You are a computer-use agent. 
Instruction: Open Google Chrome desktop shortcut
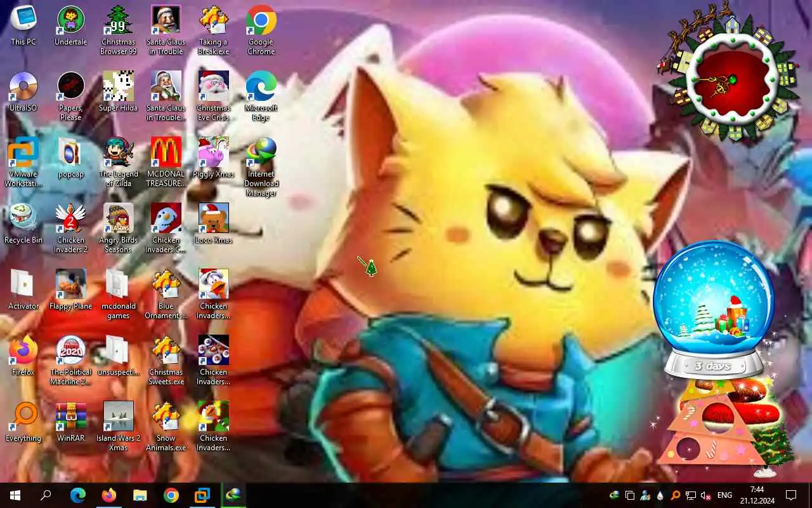click(x=261, y=30)
